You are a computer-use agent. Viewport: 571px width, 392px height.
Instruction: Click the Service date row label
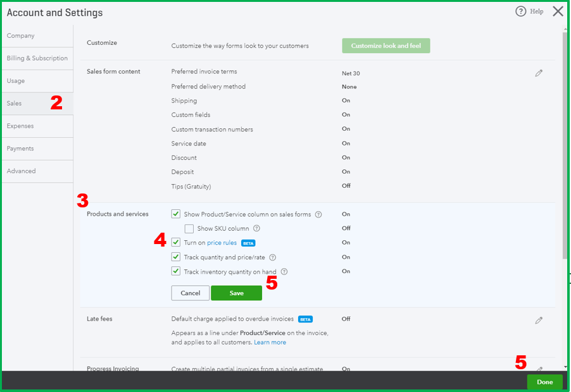click(x=189, y=144)
